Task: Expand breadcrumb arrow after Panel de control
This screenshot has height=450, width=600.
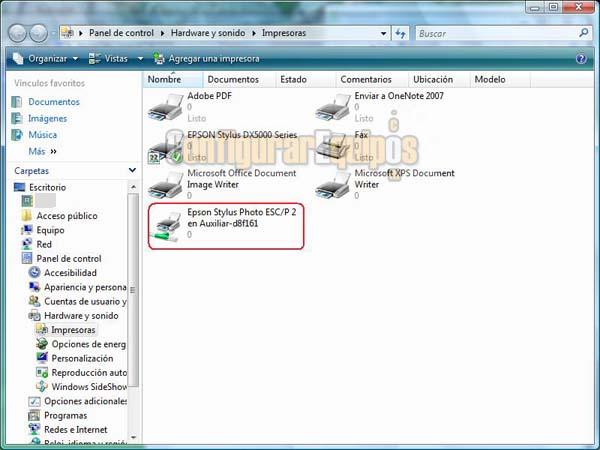Action: (162, 33)
